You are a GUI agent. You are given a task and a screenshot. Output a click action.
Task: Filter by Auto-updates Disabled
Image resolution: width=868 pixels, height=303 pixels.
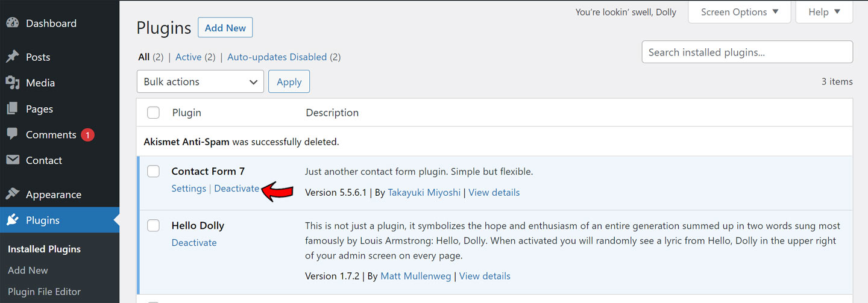[277, 57]
